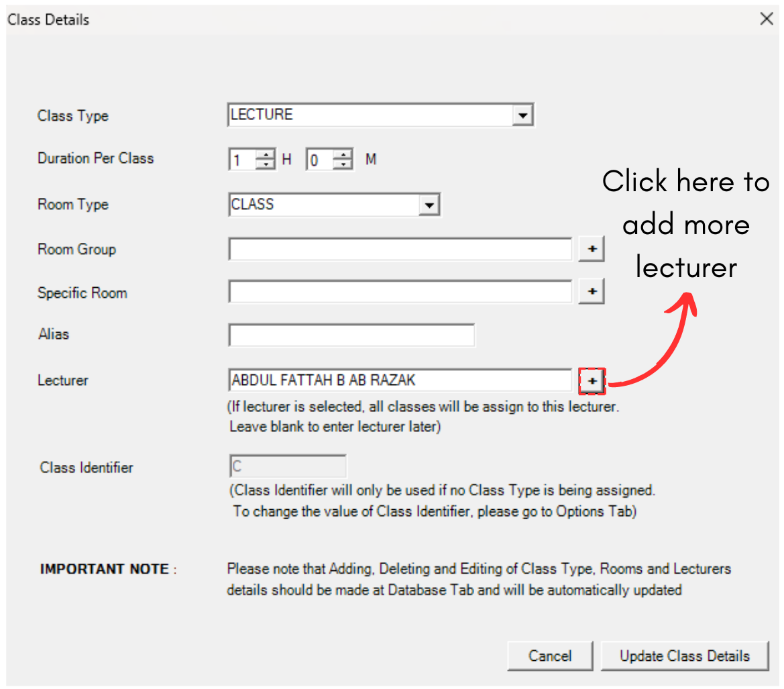
Task: Click the minutes value field
Action: [x=319, y=160]
